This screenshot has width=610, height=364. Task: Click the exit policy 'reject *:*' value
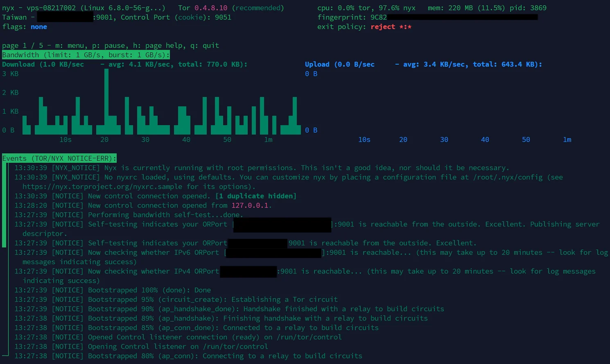[x=391, y=27]
